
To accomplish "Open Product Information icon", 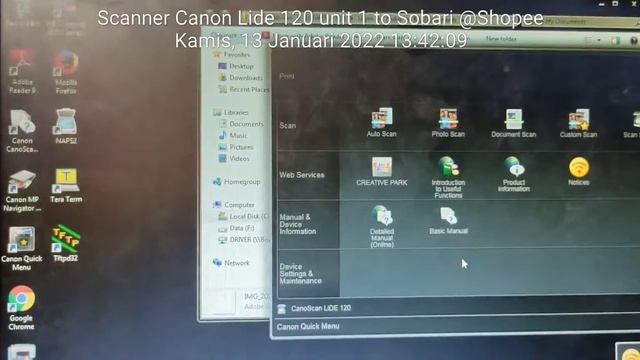I will (x=514, y=174).
